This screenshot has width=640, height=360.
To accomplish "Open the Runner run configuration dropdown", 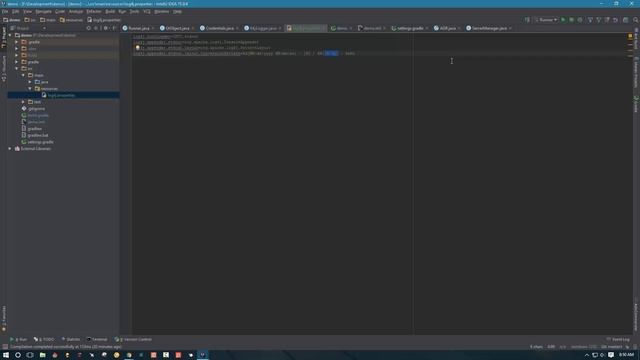I will click(x=546, y=20).
